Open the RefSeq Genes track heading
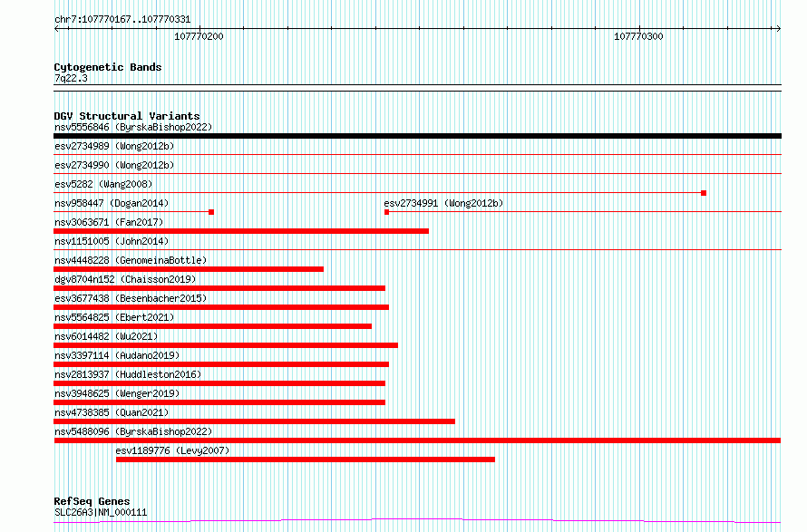 tap(92, 501)
